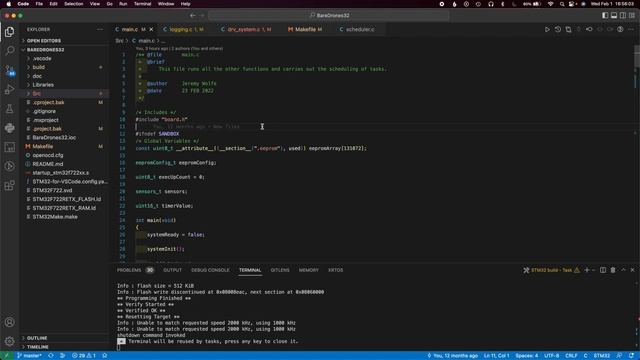Click the notifications bell in status bar

click(x=631, y=356)
